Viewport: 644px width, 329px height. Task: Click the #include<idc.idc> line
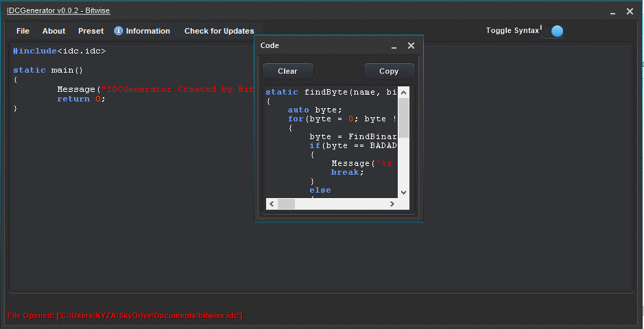click(x=59, y=51)
